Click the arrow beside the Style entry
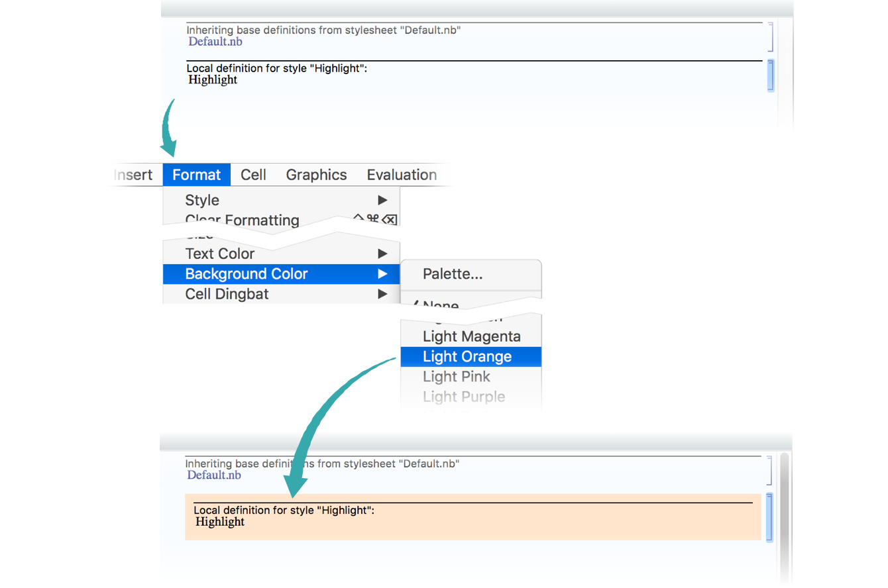This screenshot has width=888, height=588. [x=382, y=200]
